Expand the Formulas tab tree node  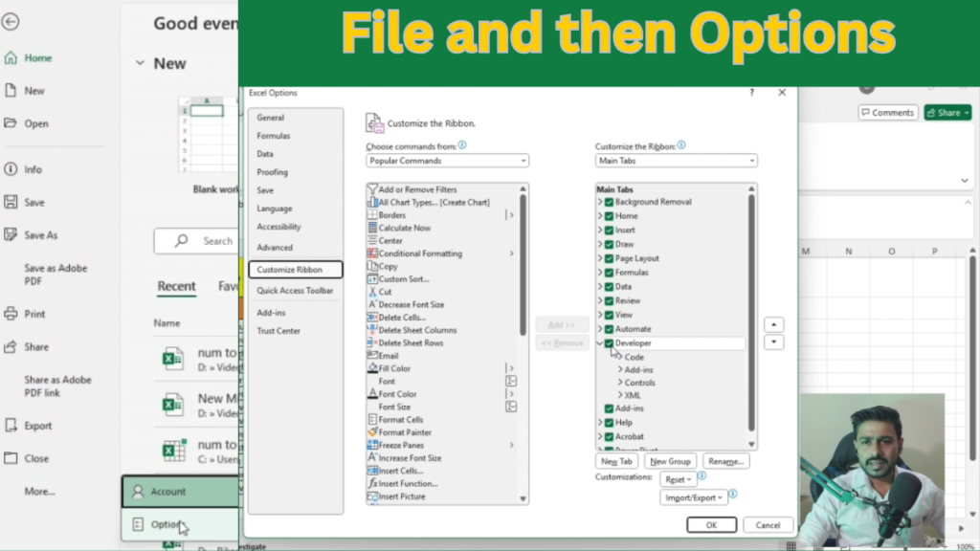600,273
